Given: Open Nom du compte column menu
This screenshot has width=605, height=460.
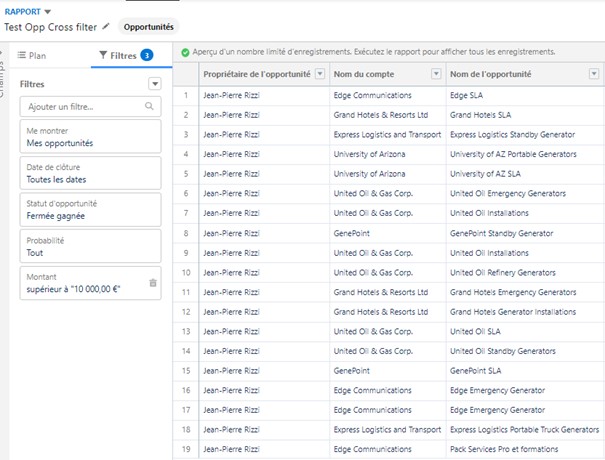Looking at the screenshot, I should click(436, 74).
